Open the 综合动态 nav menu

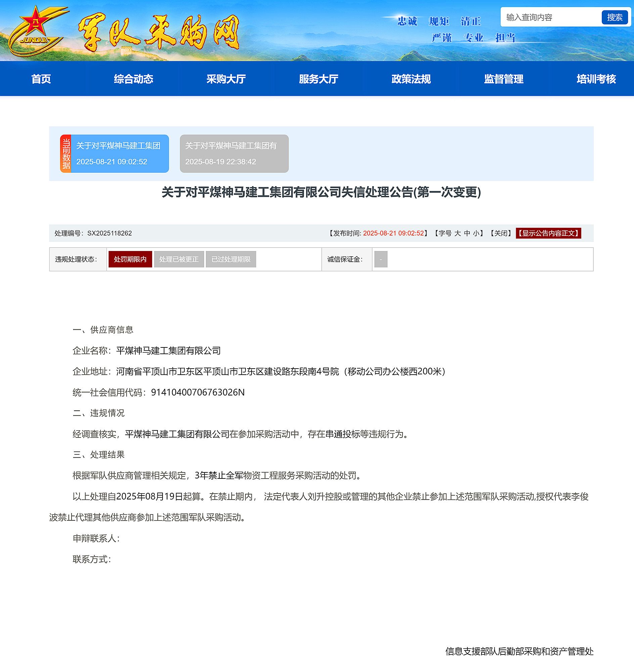coord(134,79)
